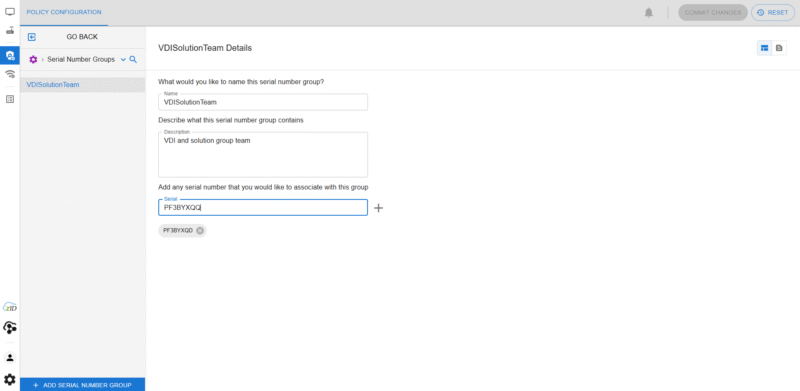Click the notification bell icon
800x391 pixels.
point(648,13)
